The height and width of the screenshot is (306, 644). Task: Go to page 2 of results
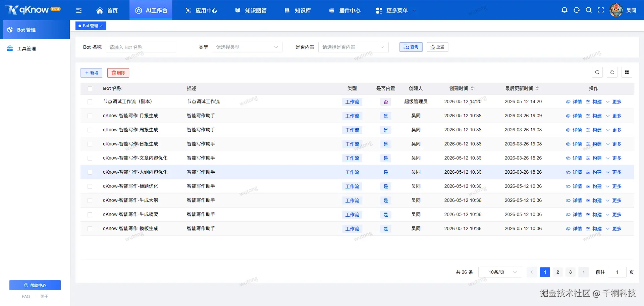pos(558,272)
